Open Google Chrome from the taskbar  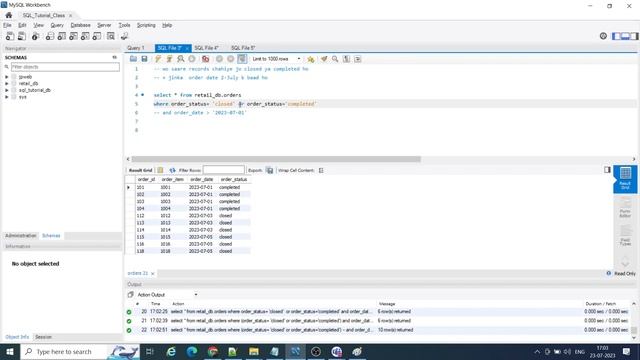213,351
